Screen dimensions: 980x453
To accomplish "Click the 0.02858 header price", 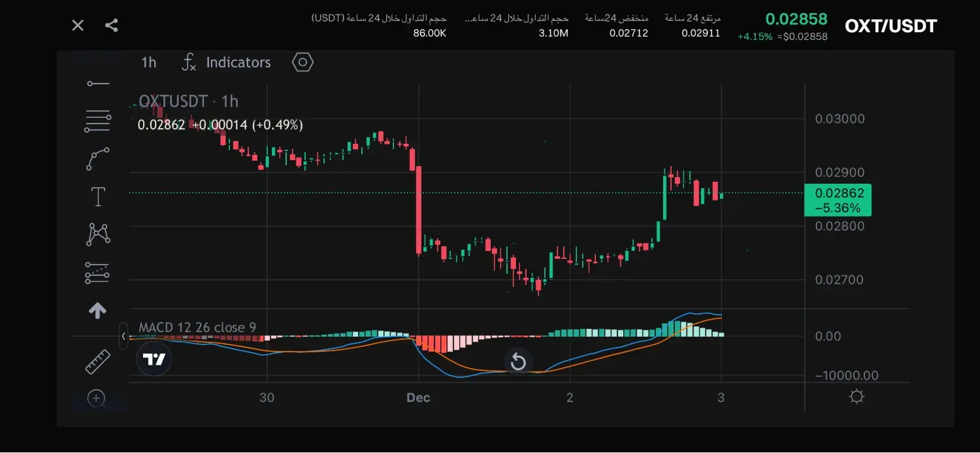I will click(796, 19).
